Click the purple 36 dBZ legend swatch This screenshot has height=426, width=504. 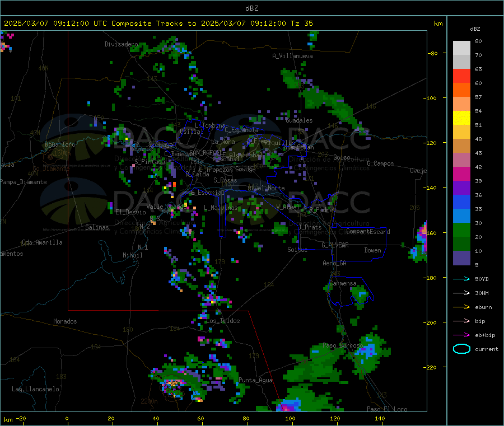point(461,188)
